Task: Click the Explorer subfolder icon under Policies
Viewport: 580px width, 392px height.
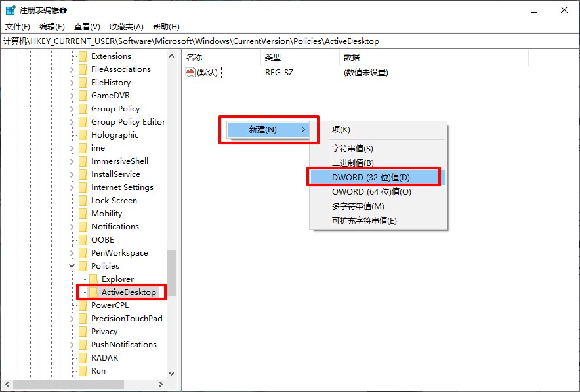Action: coord(93,279)
